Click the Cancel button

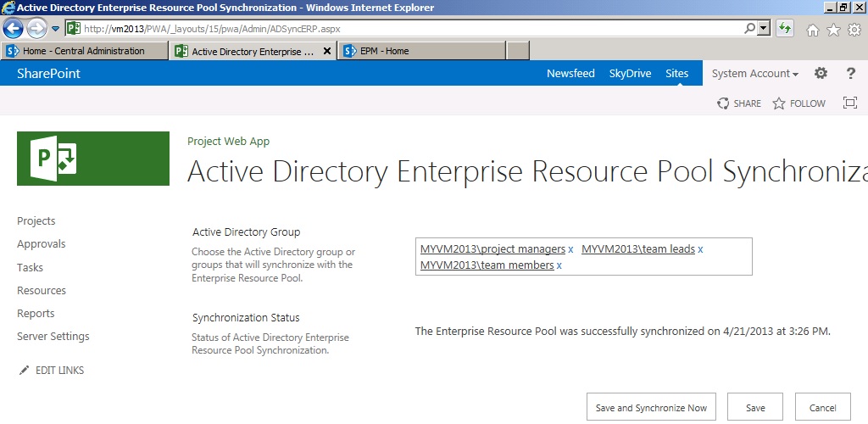822,407
